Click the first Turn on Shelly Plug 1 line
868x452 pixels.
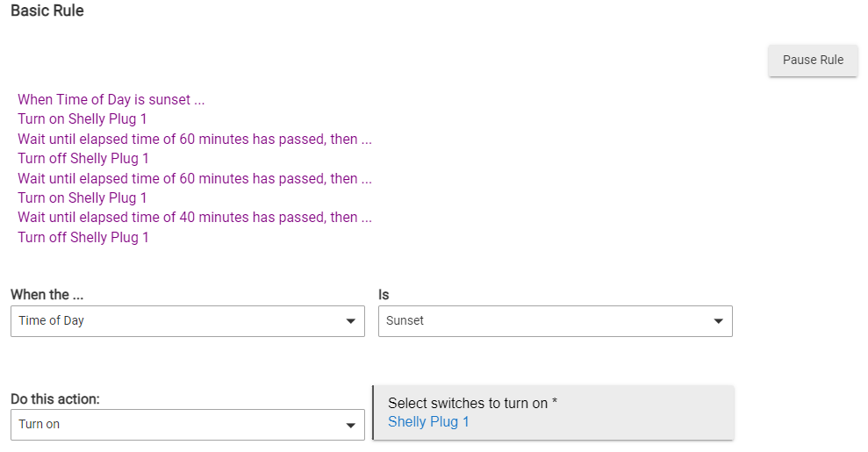(x=82, y=119)
